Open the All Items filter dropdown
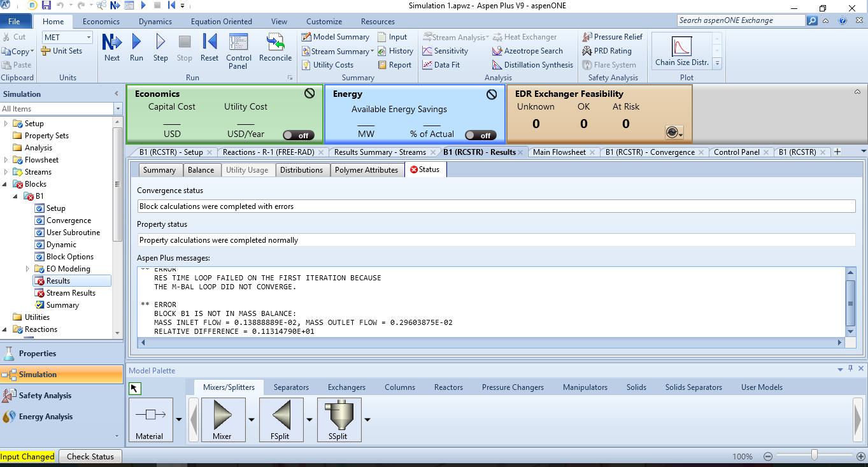Viewport: 868px width, 467px height. pyautogui.click(x=118, y=109)
